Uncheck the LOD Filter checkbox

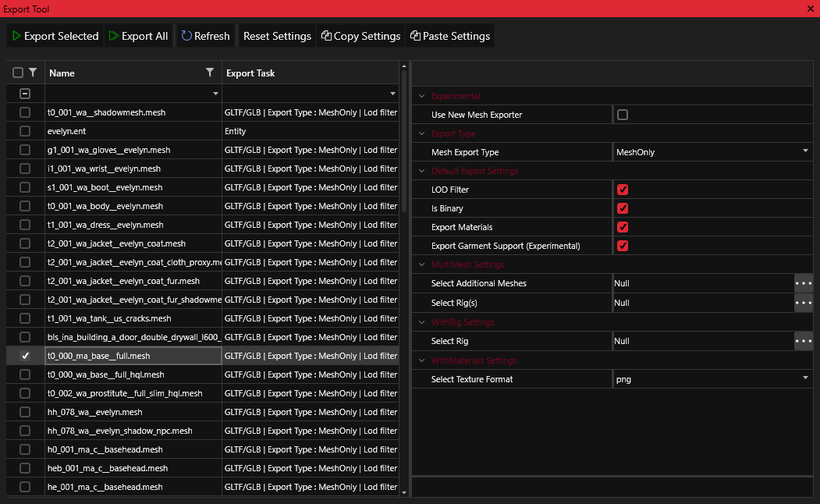(x=623, y=190)
